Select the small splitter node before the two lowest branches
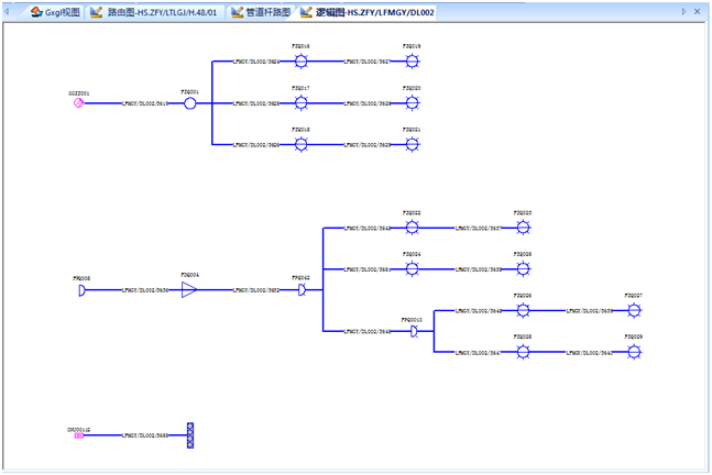 coord(413,331)
